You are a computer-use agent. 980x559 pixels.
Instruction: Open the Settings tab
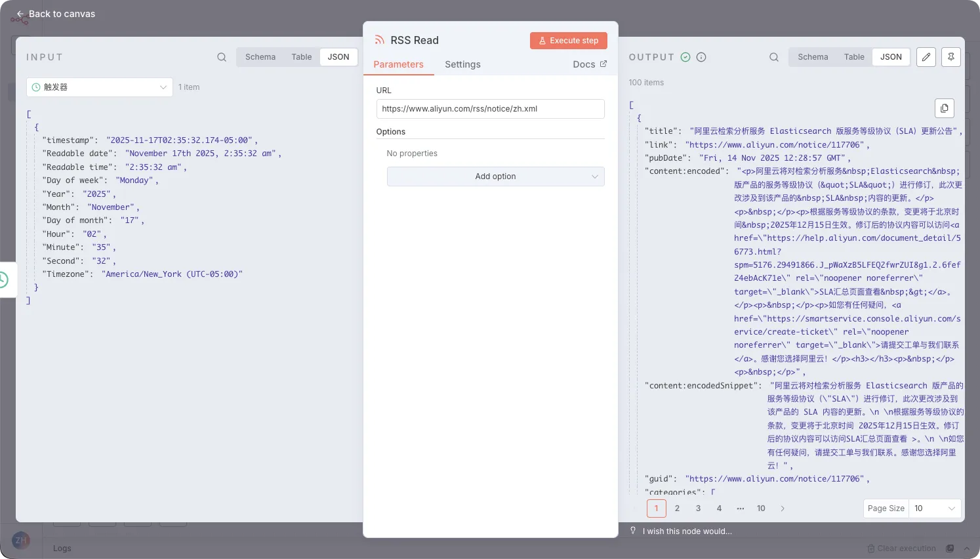pos(462,64)
